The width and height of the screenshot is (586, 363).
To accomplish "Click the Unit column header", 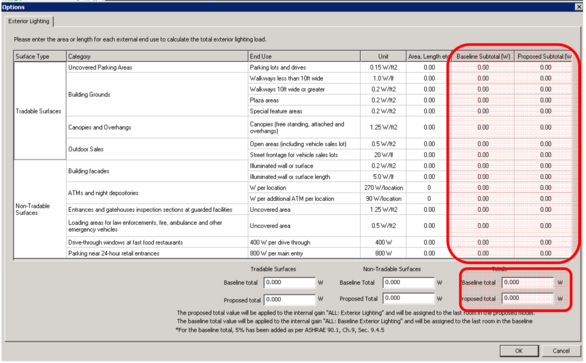I will point(383,56).
